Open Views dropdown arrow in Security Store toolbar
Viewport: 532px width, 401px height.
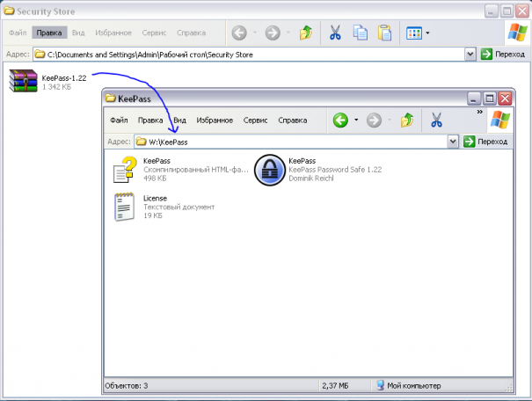click(x=427, y=33)
